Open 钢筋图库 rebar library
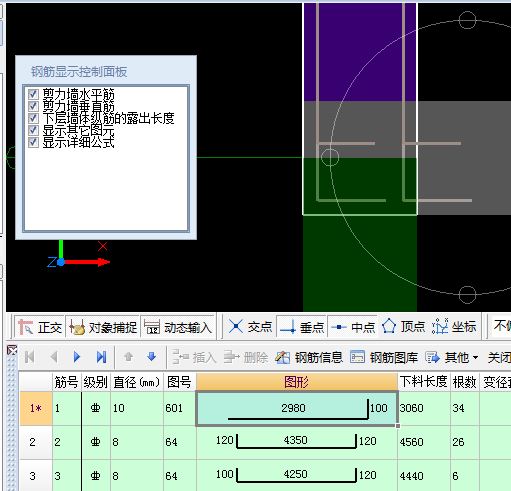 (384, 358)
